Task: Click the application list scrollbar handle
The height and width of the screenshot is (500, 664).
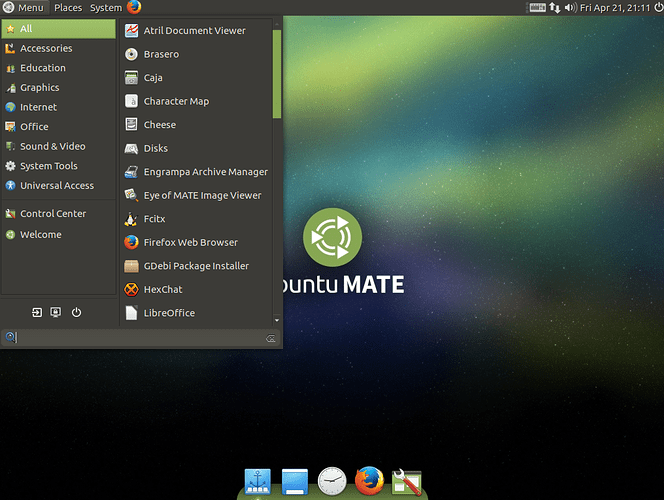Action: coord(277,74)
